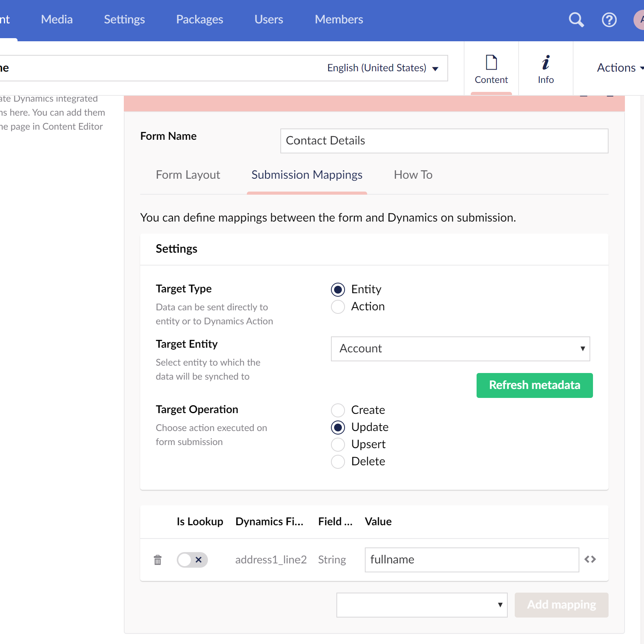
Task: Click the Dynamics Fi... column header
Action: pos(269,522)
